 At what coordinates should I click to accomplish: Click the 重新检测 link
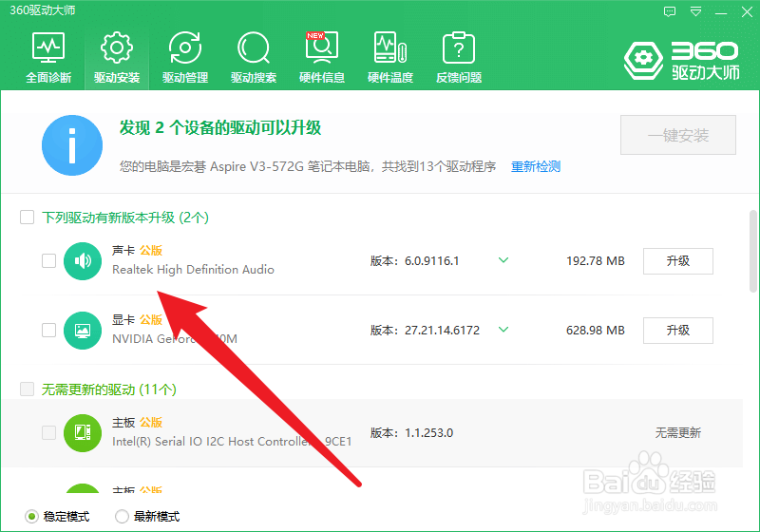point(536,166)
